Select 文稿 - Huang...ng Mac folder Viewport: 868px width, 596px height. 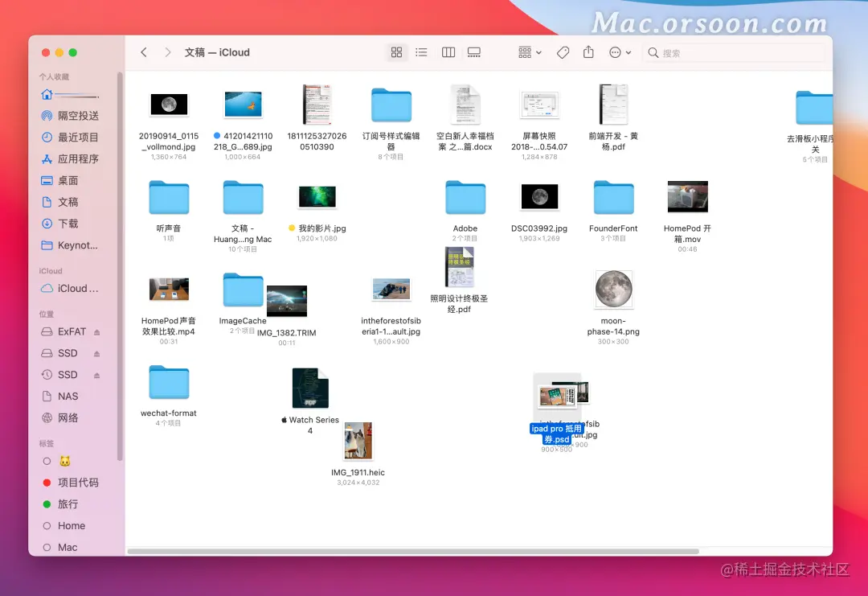point(243,198)
